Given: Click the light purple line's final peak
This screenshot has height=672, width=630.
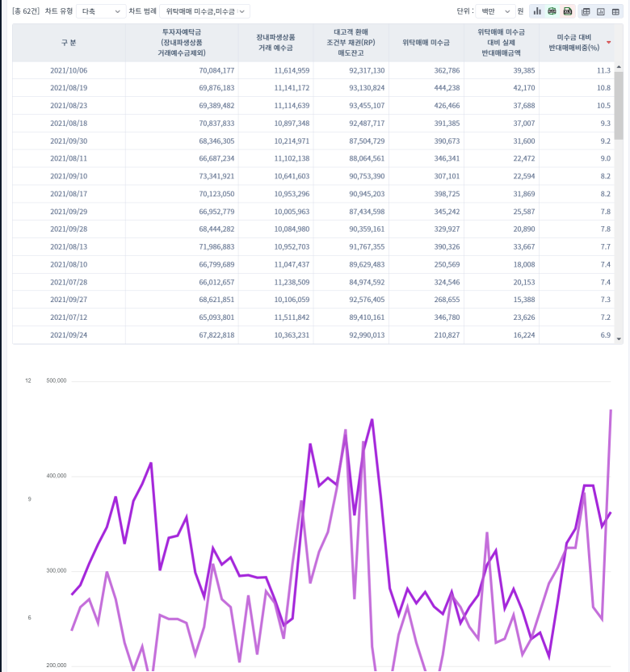Looking at the screenshot, I should (611, 410).
